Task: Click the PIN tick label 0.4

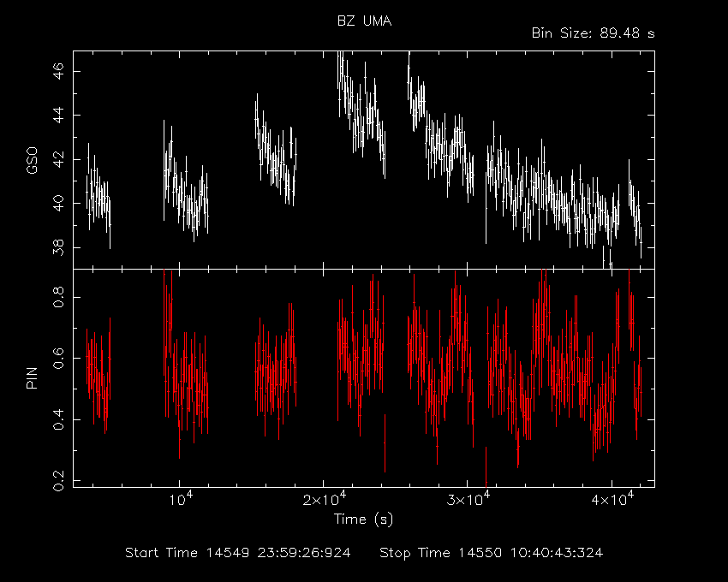Action: (58, 419)
